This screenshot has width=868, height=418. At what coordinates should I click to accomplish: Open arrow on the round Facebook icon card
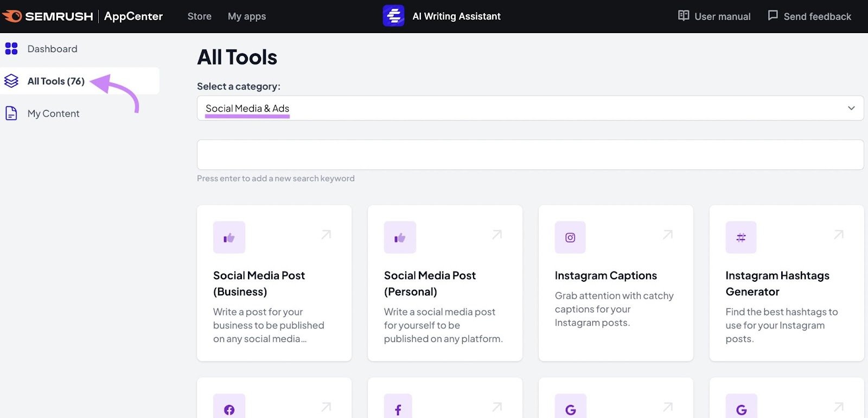tap(326, 407)
